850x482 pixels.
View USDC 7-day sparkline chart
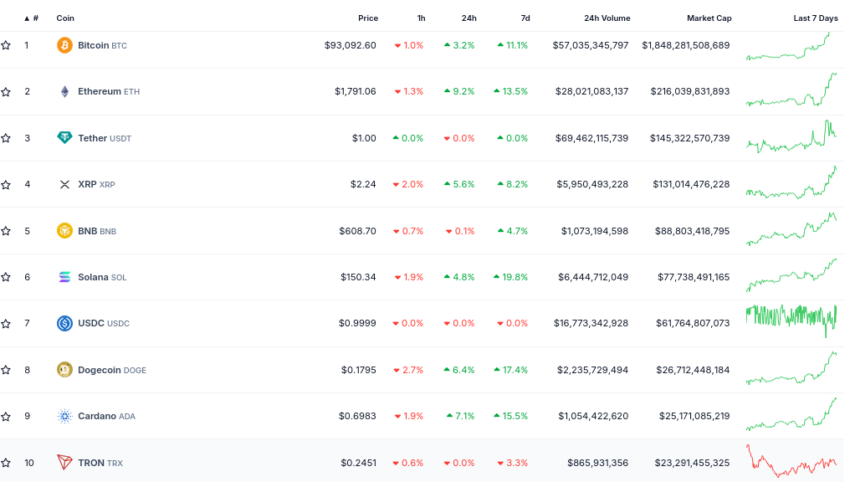(791, 322)
